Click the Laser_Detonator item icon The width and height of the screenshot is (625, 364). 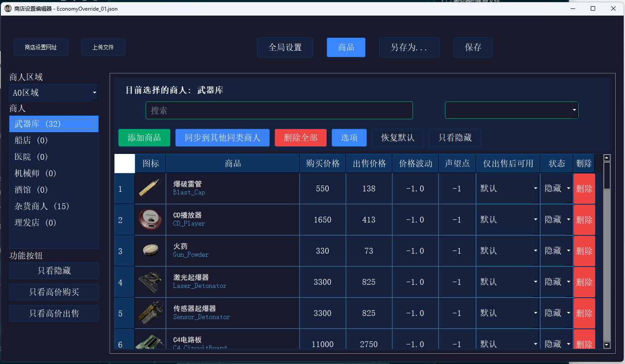150,282
